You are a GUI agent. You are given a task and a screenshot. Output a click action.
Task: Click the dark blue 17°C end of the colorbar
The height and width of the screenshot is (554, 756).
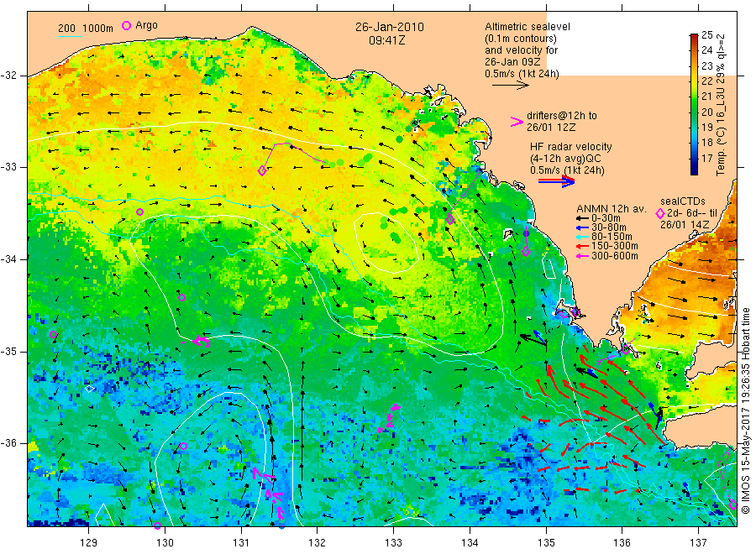[x=694, y=166]
